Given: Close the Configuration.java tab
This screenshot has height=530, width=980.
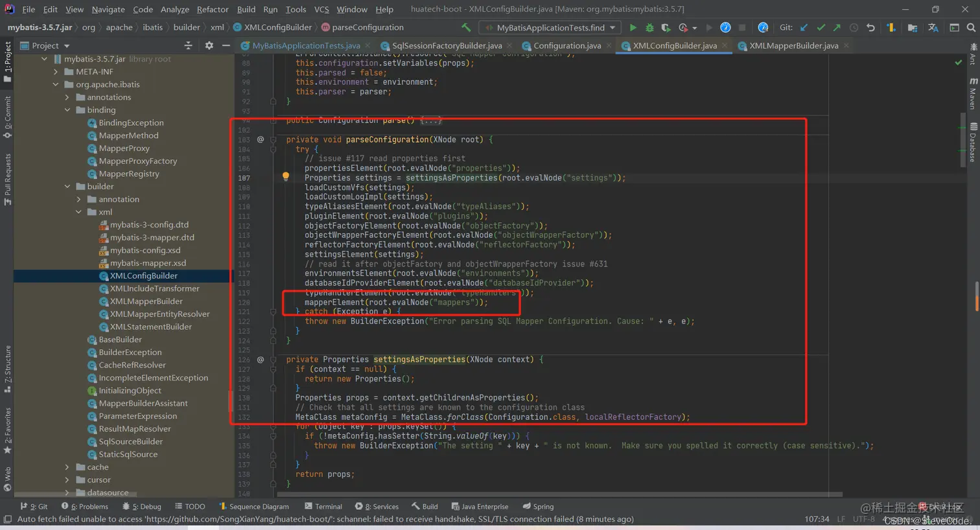Looking at the screenshot, I should (x=609, y=45).
